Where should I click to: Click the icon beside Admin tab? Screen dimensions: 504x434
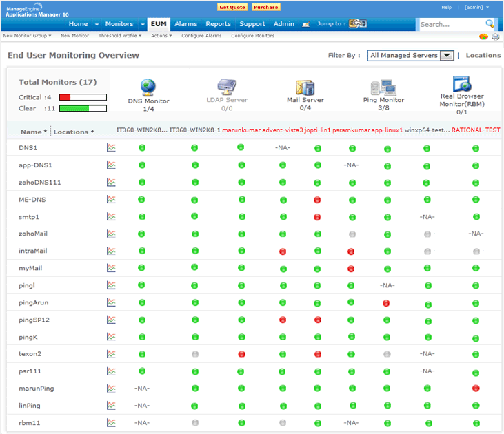pyautogui.click(x=306, y=24)
